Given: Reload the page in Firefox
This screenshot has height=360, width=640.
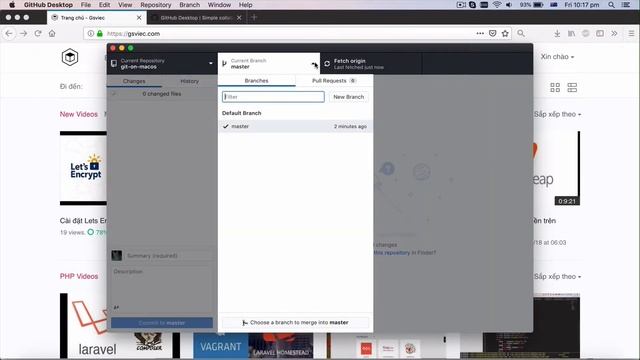Looking at the screenshot, I should click(38, 33).
